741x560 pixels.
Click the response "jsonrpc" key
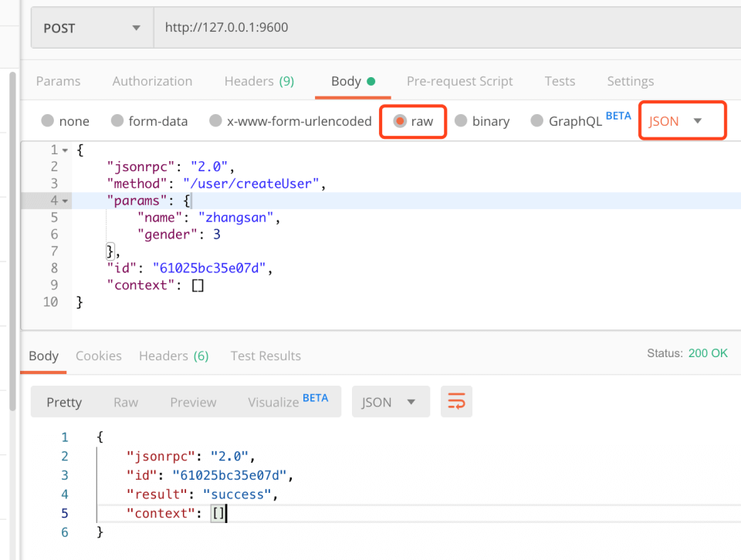click(161, 456)
